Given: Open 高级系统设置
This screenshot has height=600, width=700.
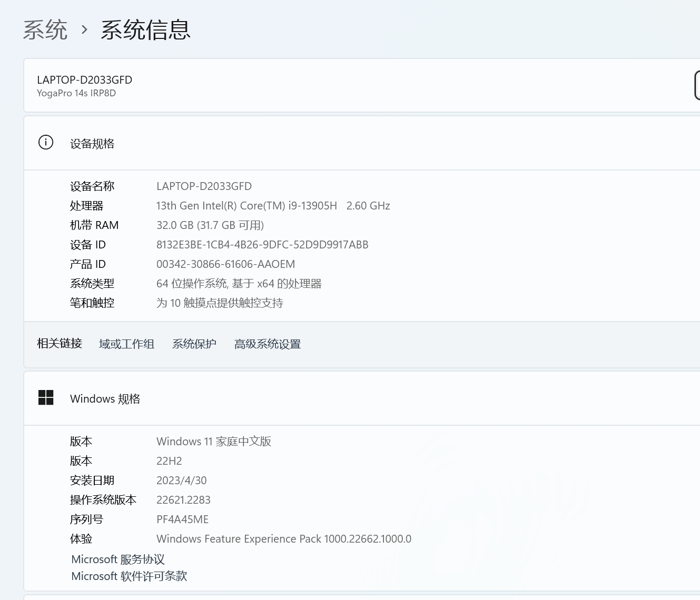Looking at the screenshot, I should click(267, 344).
